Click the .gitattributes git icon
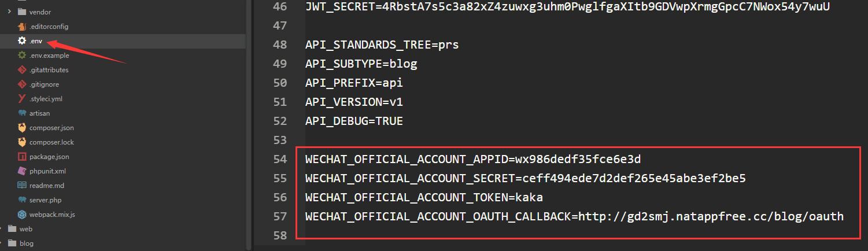This screenshot has width=868, height=251. coord(22,70)
